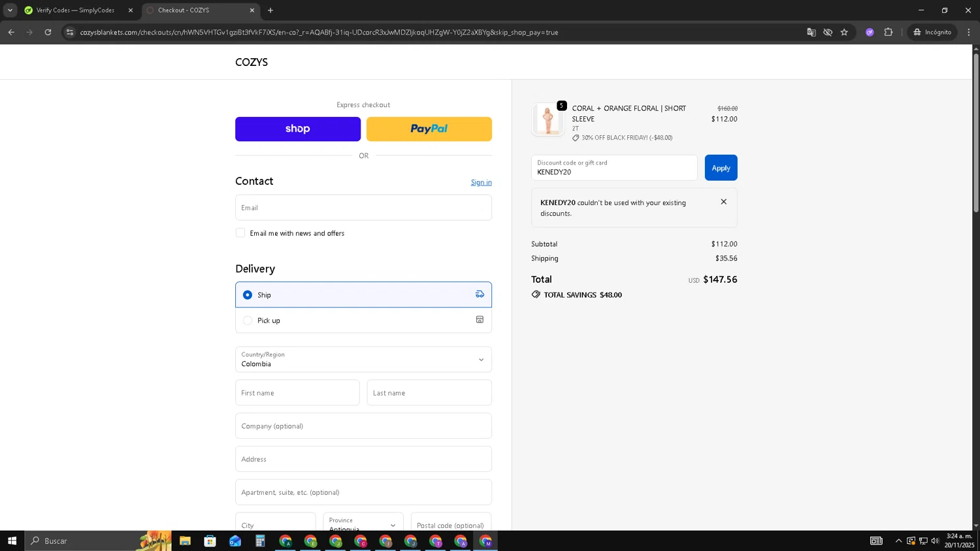Viewport: 980px width, 551px height.
Task: Click the tag icon beside 30% OFF BLACK FRIDAY
Action: click(576, 138)
